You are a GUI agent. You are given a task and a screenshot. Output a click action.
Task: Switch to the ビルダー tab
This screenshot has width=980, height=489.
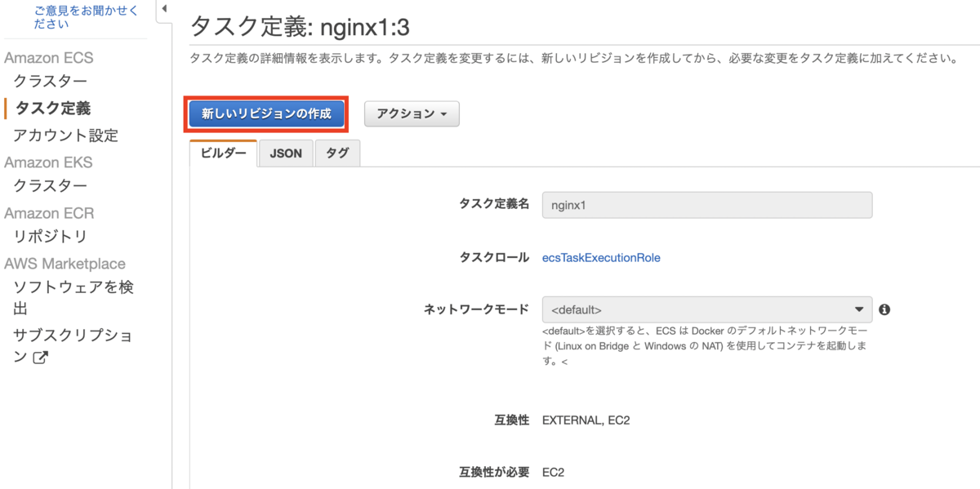[x=223, y=153]
